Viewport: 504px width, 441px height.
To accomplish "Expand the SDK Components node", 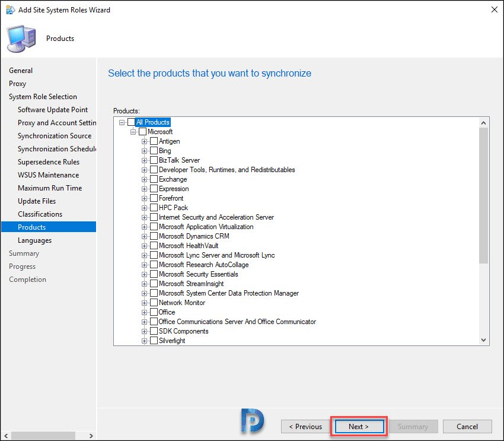I will [144, 331].
